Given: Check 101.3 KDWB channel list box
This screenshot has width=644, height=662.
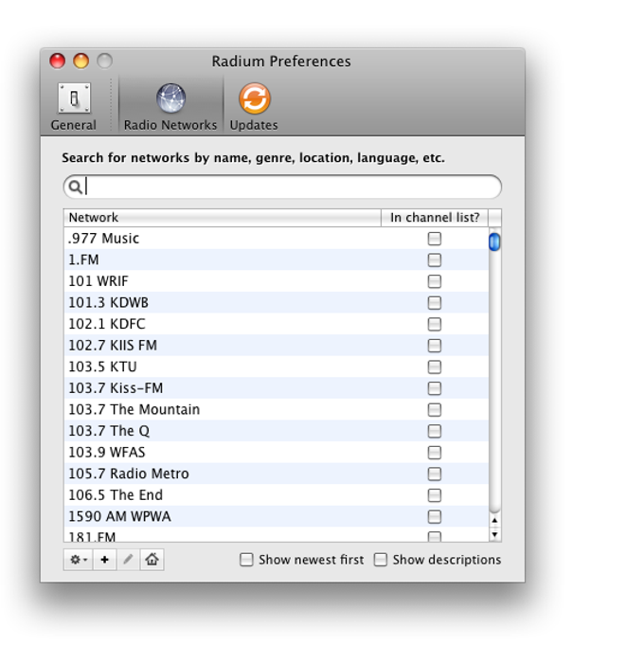Looking at the screenshot, I should point(435,303).
